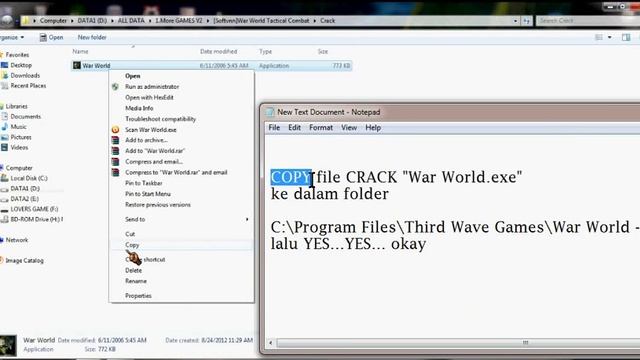Open Music library in sidebar
This screenshot has width=640, height=360.
[18, 127]
